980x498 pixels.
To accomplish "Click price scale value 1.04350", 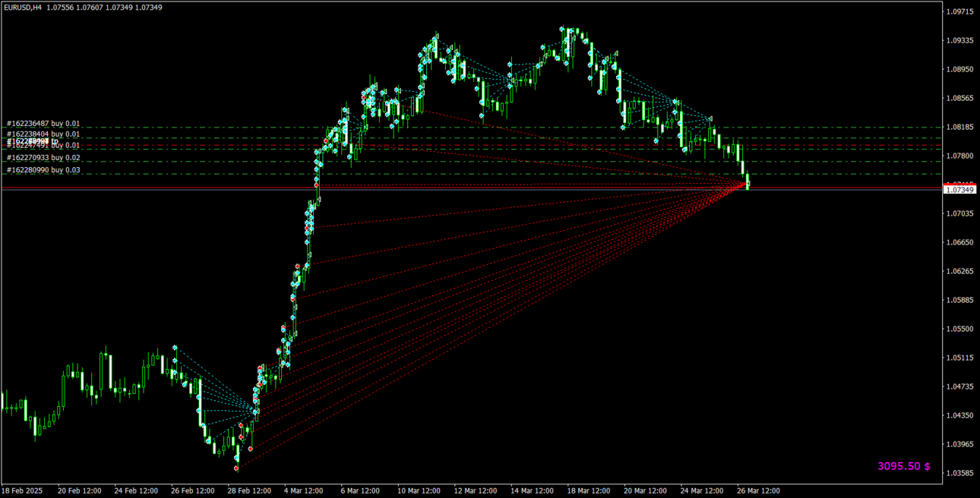I will point(960,415).
